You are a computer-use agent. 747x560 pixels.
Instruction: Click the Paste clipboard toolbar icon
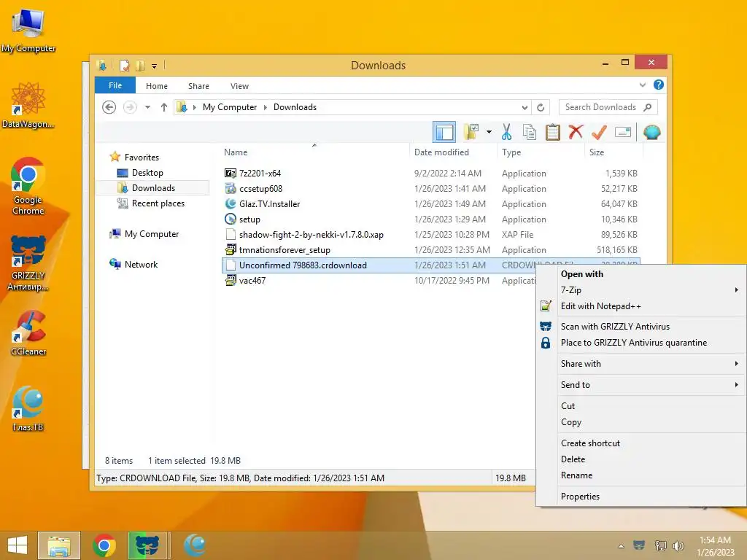coord(553,132)
